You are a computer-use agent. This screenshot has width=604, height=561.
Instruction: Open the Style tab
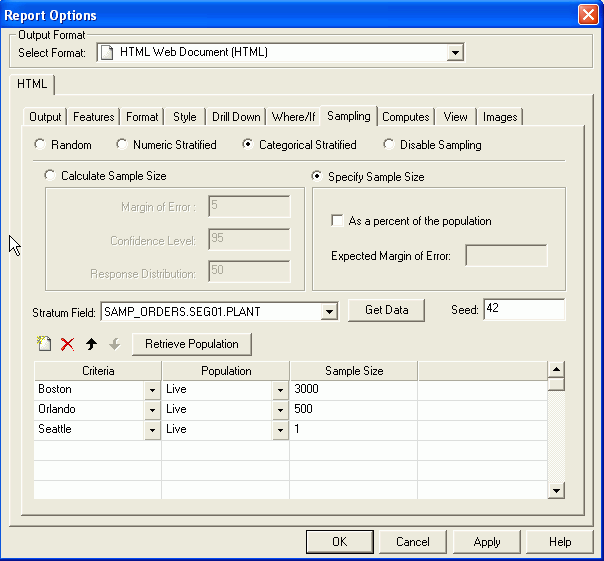(185, 117)
